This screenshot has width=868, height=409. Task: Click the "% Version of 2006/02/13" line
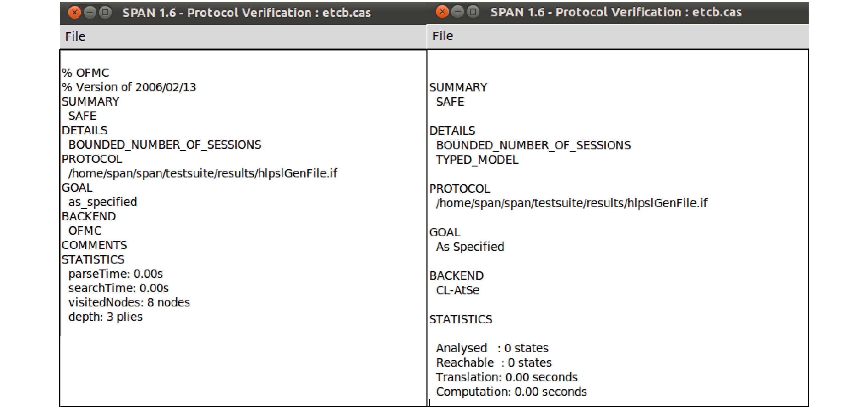click(x=129, y=87)
